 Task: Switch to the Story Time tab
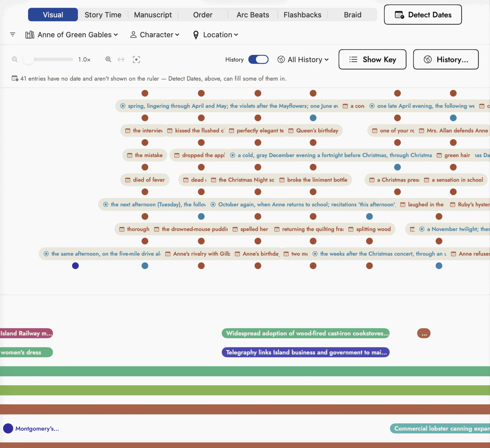point(103,15)
